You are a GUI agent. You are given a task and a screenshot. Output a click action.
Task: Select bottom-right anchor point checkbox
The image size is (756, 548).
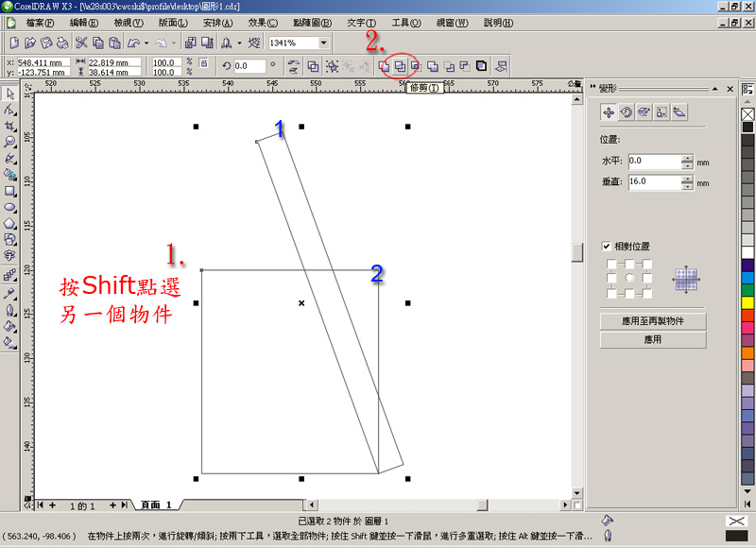pyautogui.click(x=647, y=293)
